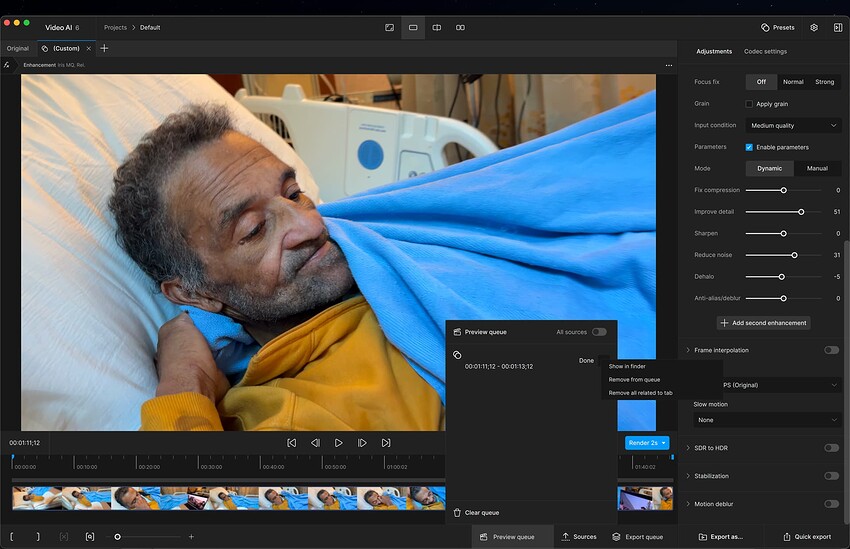
Task: Switch to side-by-side comparison view
Action: tap(460, 27)
